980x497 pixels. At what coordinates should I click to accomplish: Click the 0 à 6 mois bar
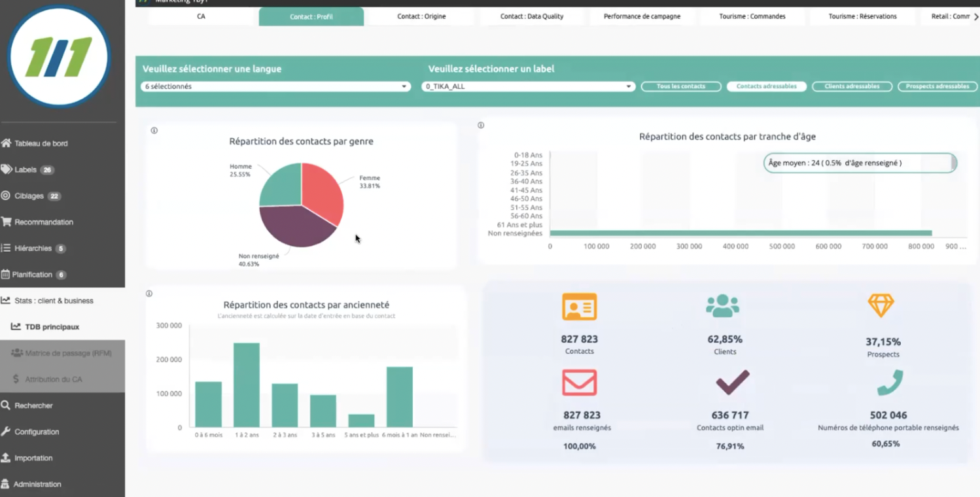[208, 404]
